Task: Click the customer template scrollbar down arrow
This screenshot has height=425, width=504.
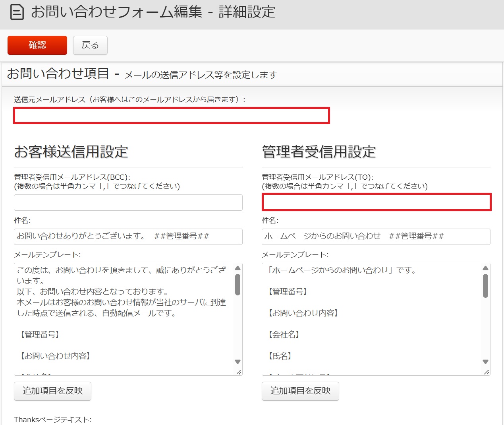Action: click(x=238, y=362)
